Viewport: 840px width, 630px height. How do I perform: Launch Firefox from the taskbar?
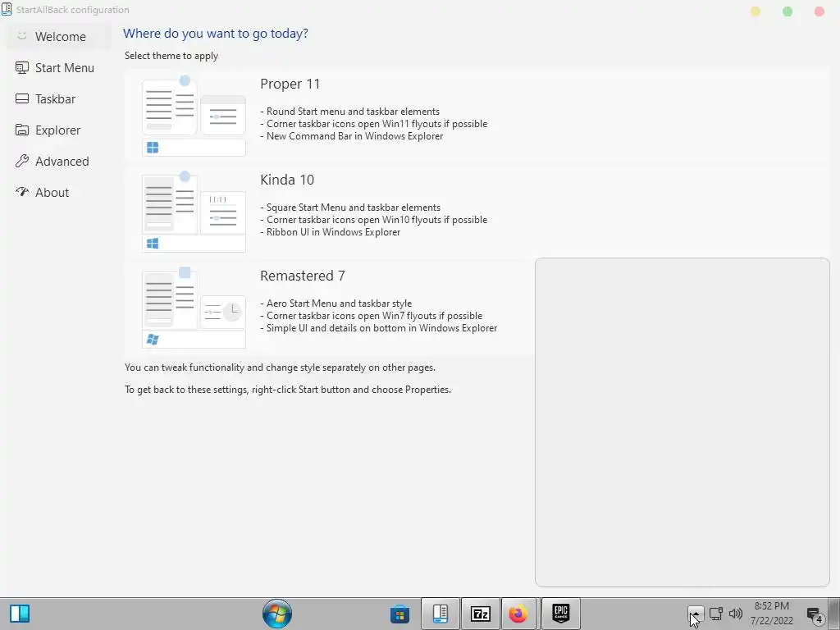click(x=518, y=614)
